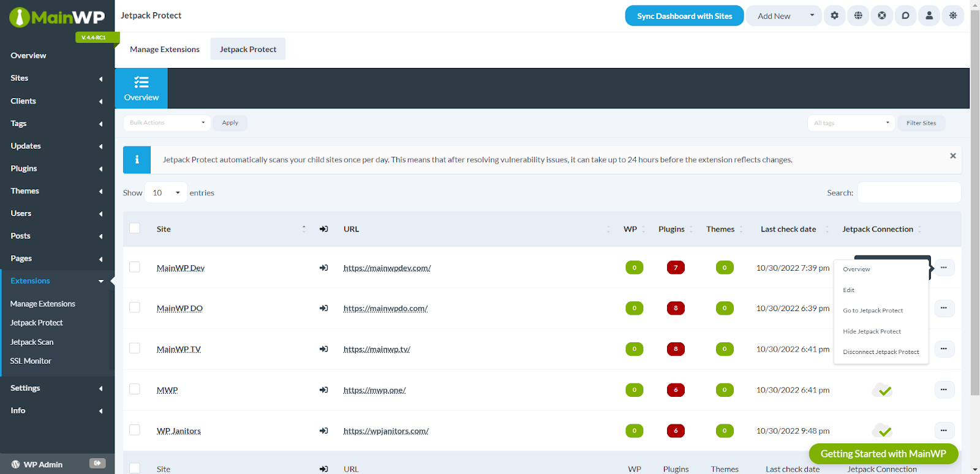Open the All tags dropdown
980x474 pixels.
[x=851, y=123]
